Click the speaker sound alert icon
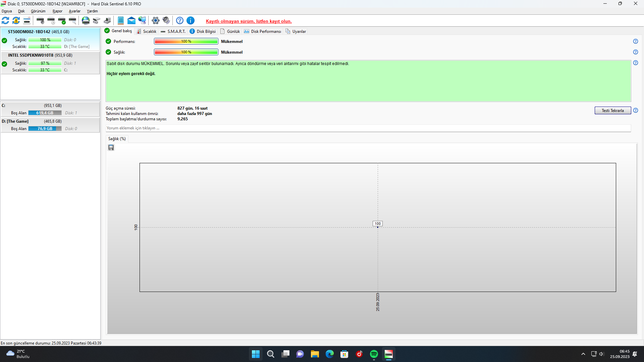 pos(166,21)
